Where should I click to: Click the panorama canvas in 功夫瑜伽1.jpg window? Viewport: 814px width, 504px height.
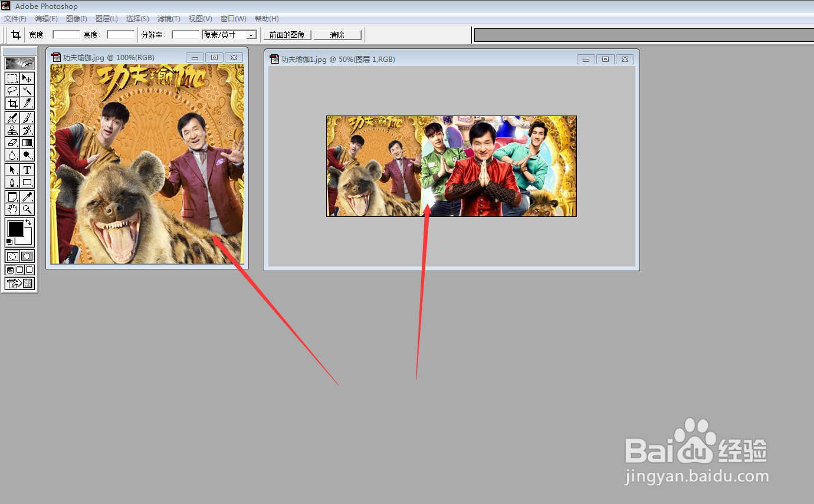tap(451, 166)
